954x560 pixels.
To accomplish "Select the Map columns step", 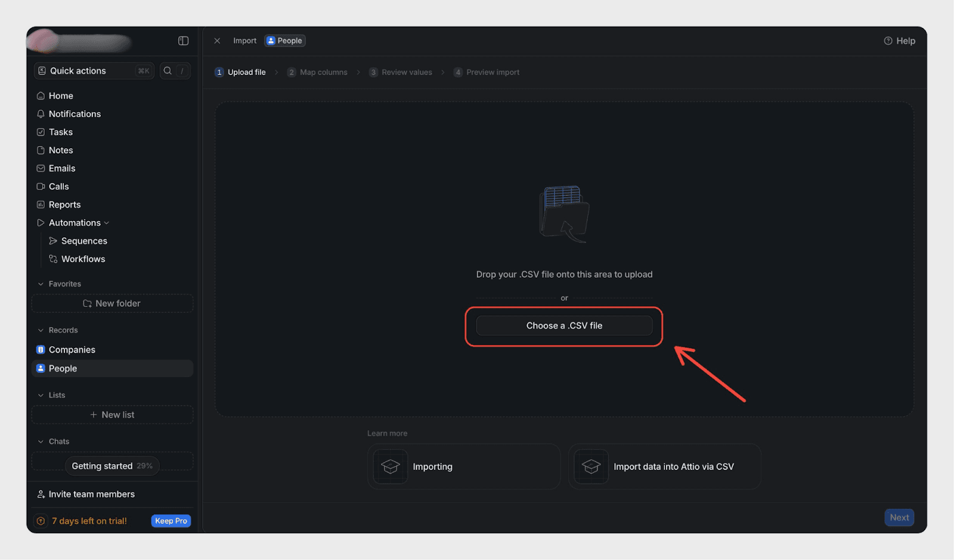I will [317, 72].
